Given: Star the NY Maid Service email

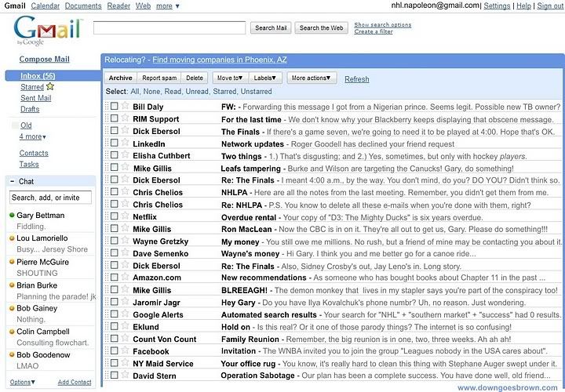Looking at the screenshot, I should pos(125,362).
